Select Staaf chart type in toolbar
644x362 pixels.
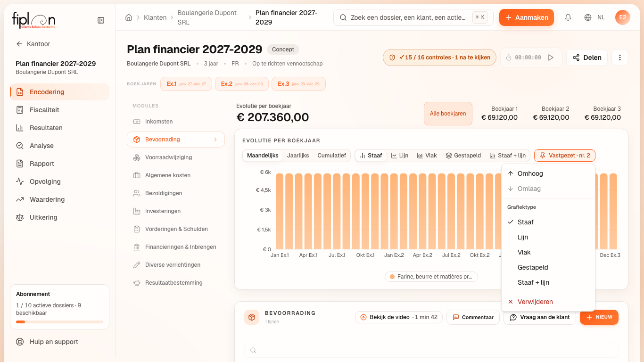pyautogui.click(x=371, y=156)
